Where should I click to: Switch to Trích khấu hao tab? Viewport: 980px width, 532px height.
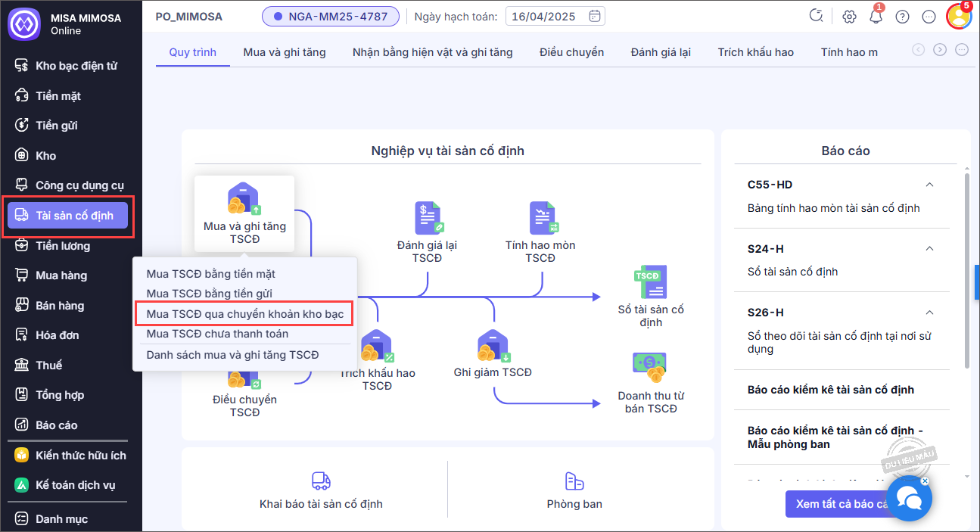pos(756,52)
